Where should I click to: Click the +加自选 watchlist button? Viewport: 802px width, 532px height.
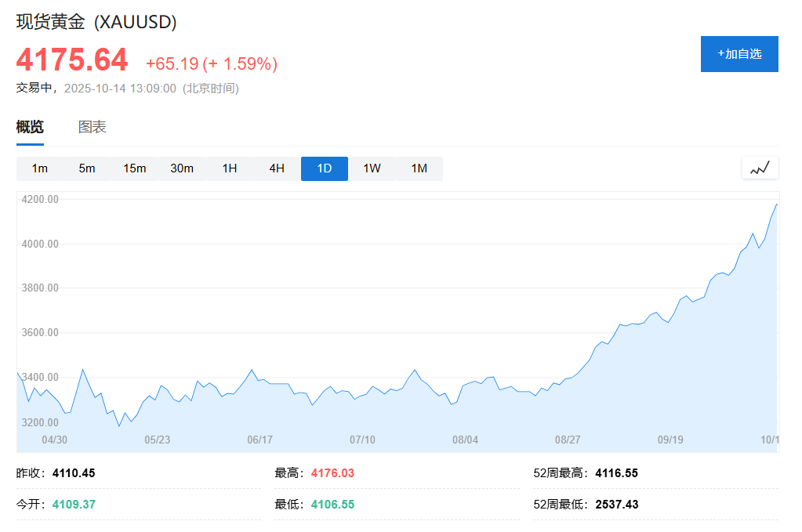coord(738,53)
